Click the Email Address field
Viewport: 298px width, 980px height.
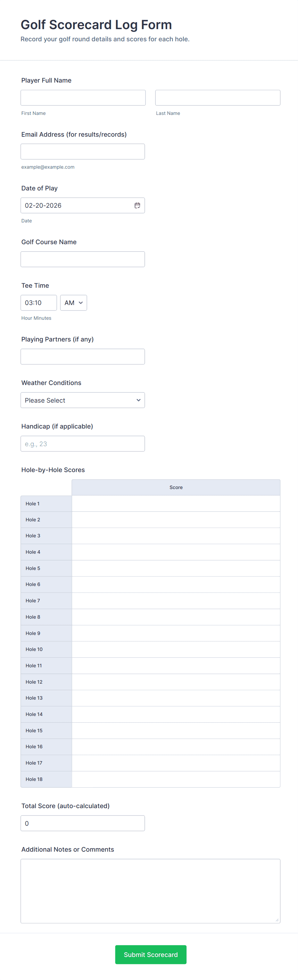(x=83, y=151)
